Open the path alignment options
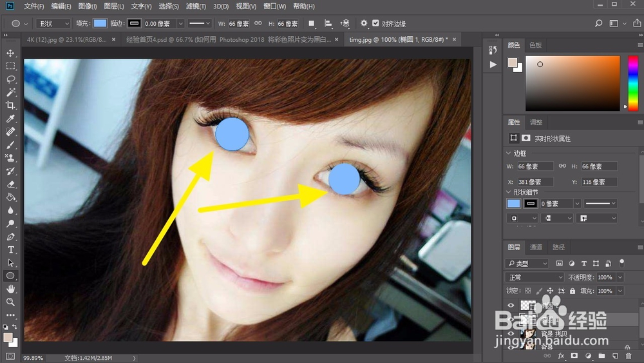The width and height of the screenshot is (644, 363). click(328, 23)
